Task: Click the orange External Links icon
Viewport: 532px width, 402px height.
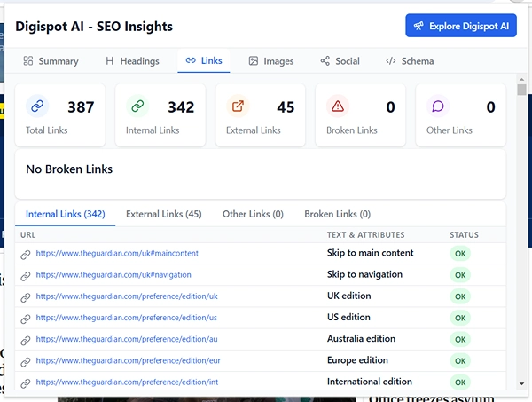Action: 238,106
